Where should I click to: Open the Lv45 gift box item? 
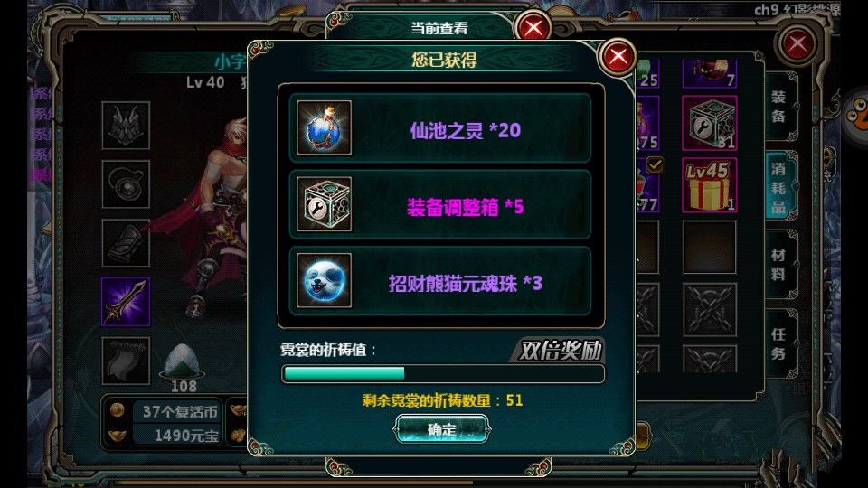(709, 185)
